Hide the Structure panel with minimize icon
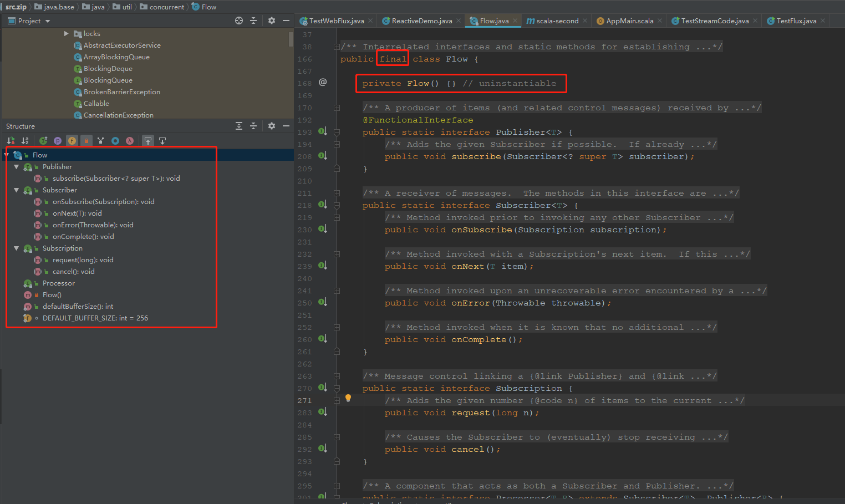Screen dimensions: 845x504 tap(286, 126)
